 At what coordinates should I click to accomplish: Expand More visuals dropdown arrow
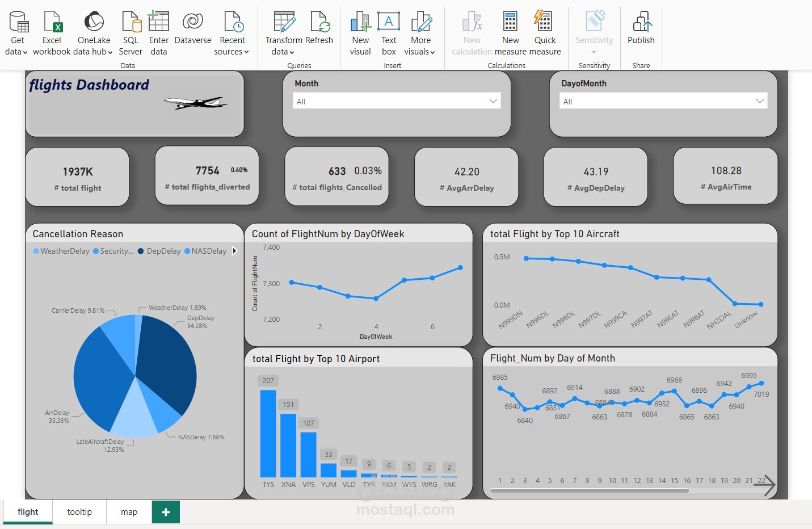click(432, 52)
